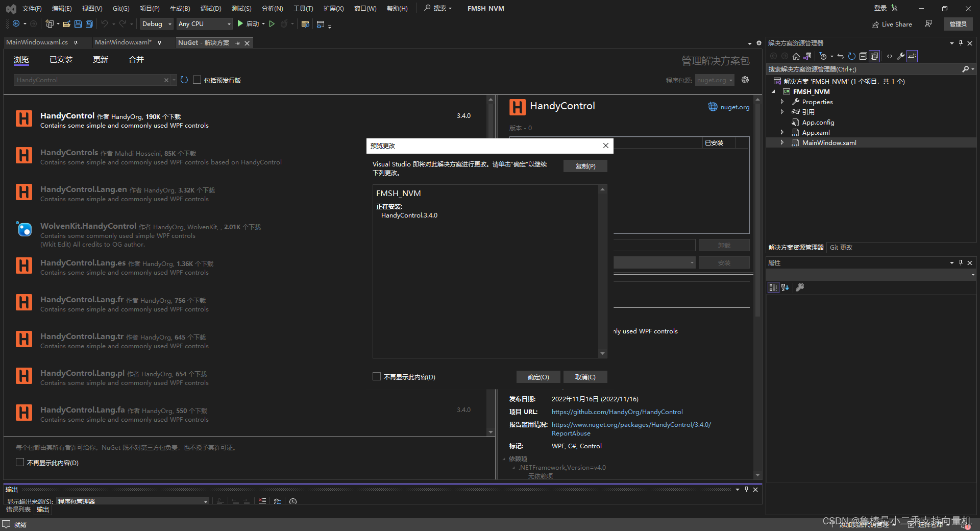This screenshot has width=980, height=531.
Task: Click the View Code brackets icon
Action: pos(890,56)
